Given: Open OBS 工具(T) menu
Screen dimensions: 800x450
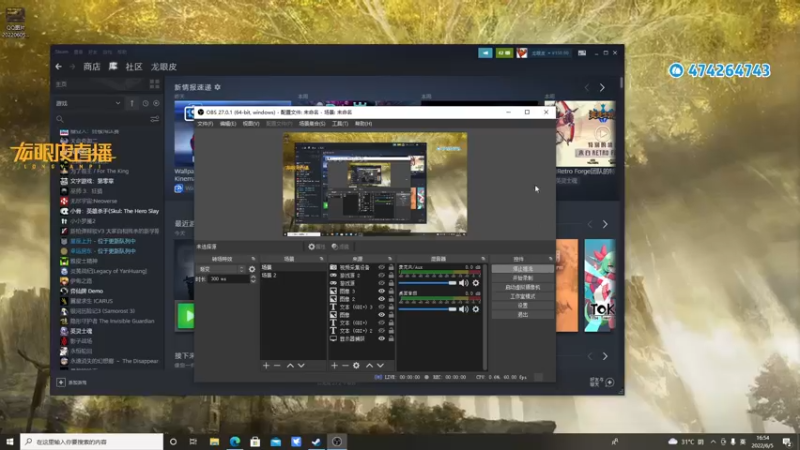Looking at the screenshot, I should (x=340, y=123).
